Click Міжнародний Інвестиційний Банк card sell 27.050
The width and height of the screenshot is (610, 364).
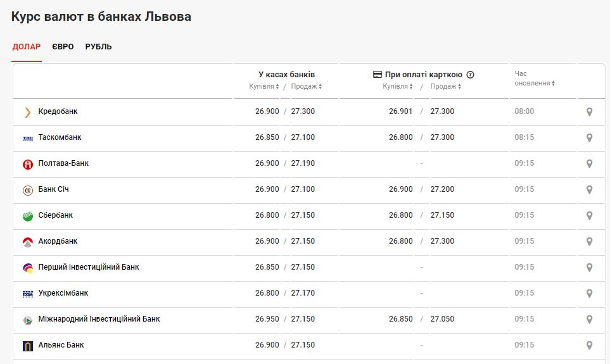(x=442, y=319)
